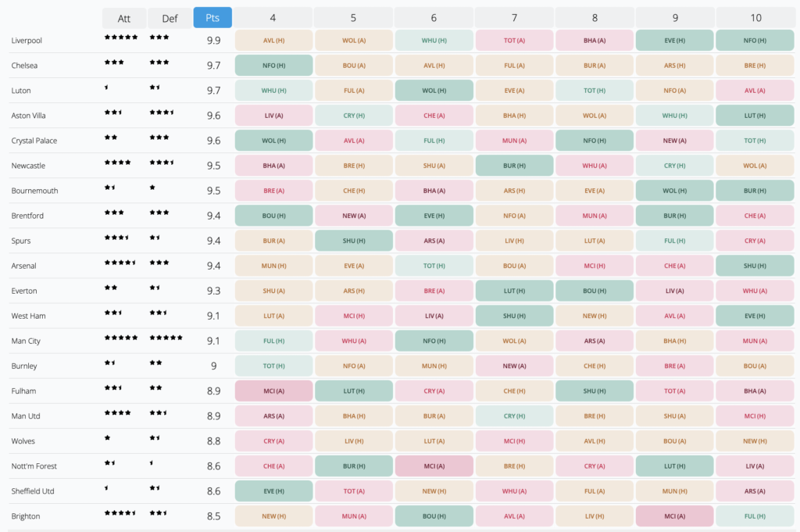Click the Pts column header

point(212,17)
